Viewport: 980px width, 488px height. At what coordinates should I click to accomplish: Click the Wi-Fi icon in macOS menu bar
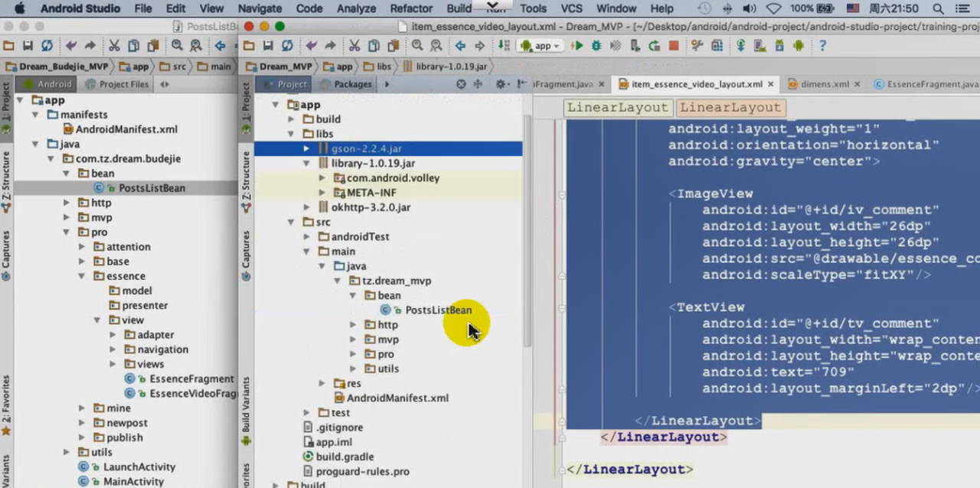pyautogui.click(x=773, y=8)
